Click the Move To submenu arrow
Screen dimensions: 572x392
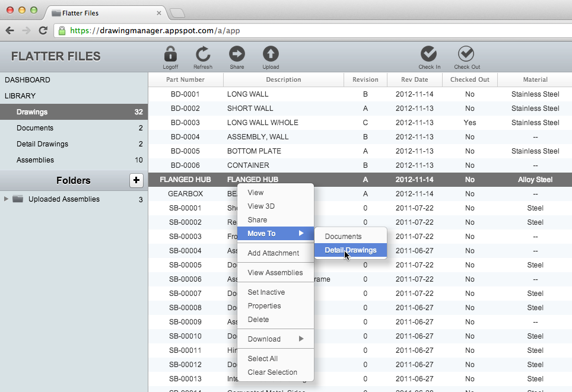click(301, 234)
